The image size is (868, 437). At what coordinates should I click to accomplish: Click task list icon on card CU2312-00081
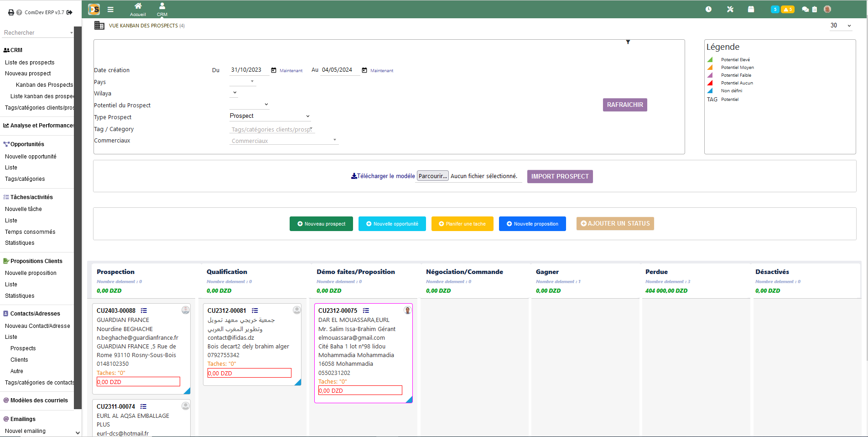pos(255,311)
